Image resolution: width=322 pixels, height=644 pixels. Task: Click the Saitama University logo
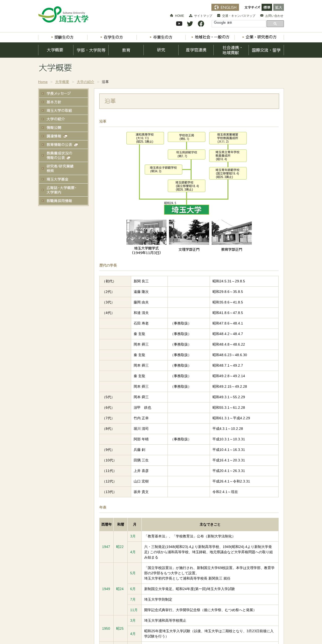(x=63, y=15)
